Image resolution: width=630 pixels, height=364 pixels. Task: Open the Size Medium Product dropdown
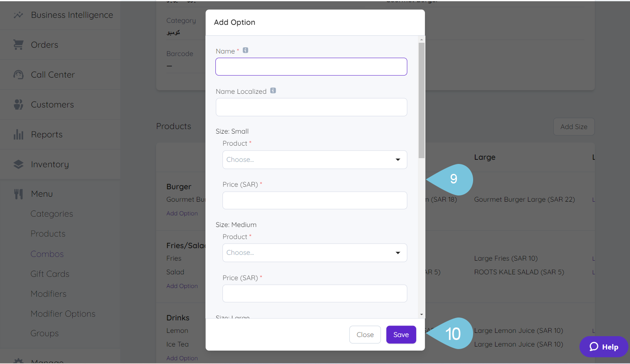314,252
